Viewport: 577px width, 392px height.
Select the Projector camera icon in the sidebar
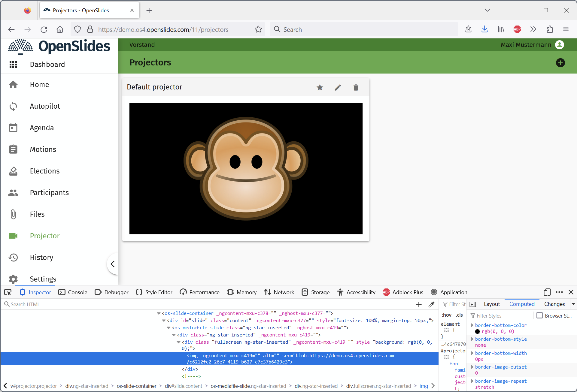[13, 236]
